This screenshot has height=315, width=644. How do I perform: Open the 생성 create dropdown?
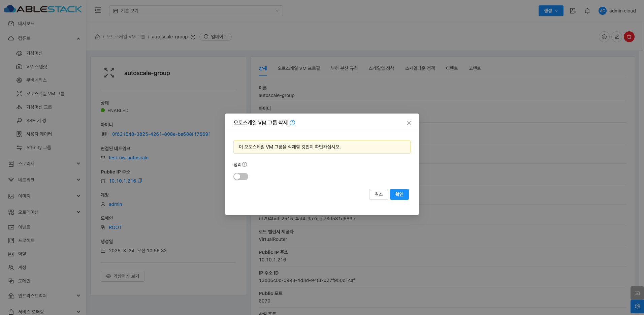tap(551, 11)
